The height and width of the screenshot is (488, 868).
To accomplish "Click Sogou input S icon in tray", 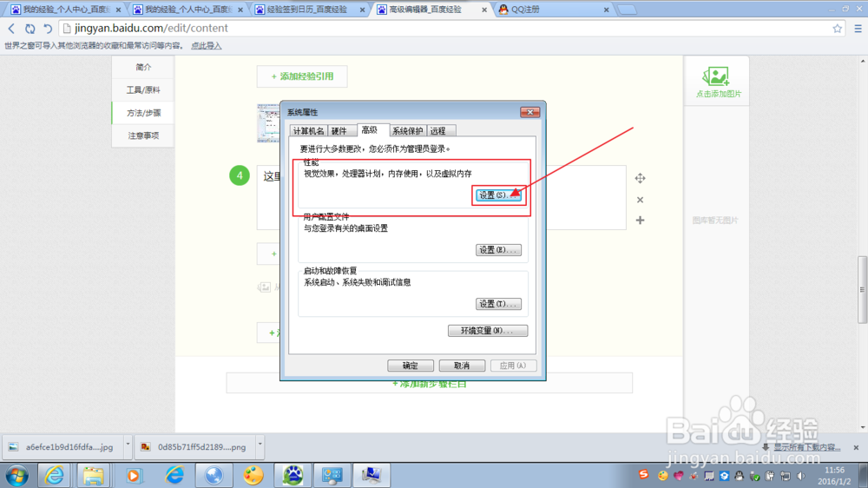I will tap(643, 475).
